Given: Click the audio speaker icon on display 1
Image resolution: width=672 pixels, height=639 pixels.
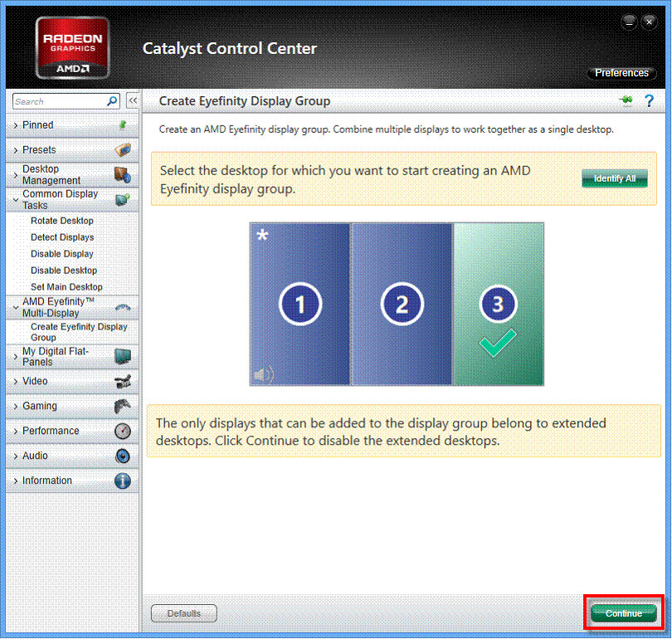Looking at the screenshot, I should point(263,374).
